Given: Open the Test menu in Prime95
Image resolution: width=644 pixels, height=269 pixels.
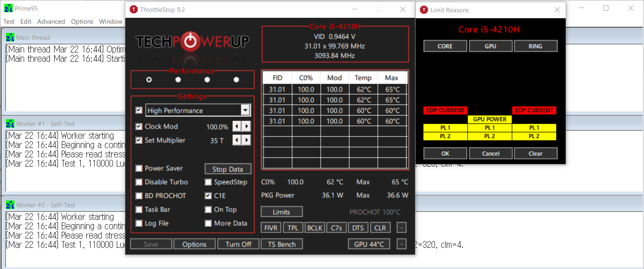Looking at the screenshot, I should [9, 22].
